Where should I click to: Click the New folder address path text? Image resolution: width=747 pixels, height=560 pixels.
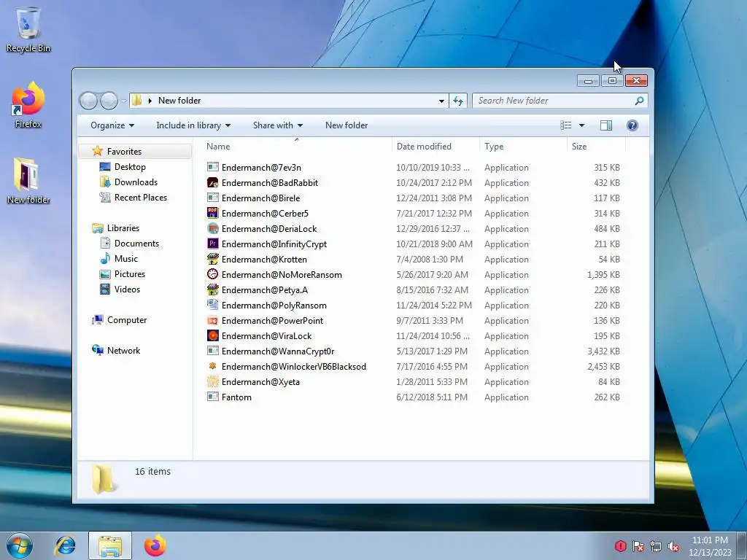click(x=179, y=101)
